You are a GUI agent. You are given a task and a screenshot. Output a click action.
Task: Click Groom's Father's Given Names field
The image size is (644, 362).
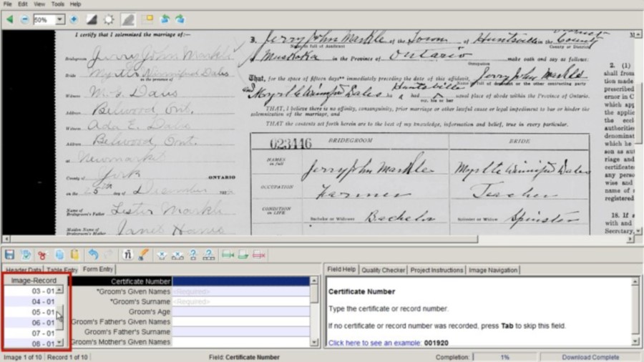point(240,321)
